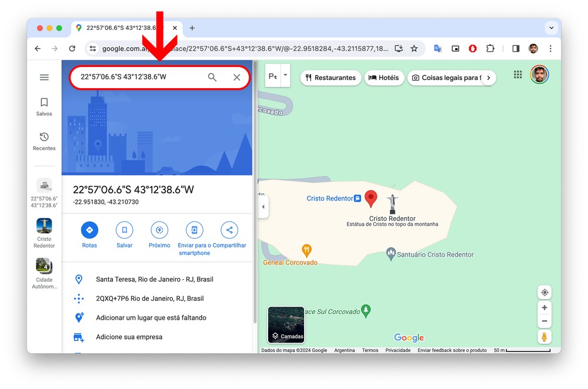Select the Hotéis category chip

(x=383, y=78)
